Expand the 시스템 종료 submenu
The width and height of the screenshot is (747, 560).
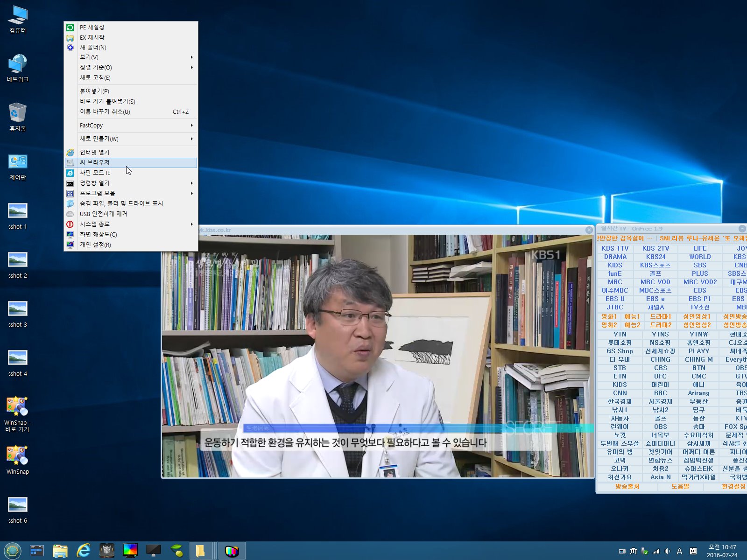click(x=131, y=224)
